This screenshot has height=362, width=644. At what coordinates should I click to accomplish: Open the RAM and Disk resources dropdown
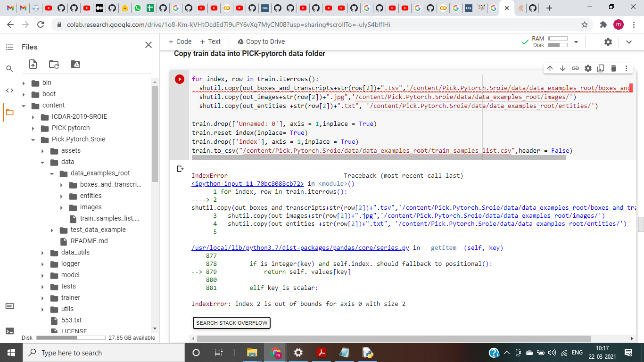(576, 42)
